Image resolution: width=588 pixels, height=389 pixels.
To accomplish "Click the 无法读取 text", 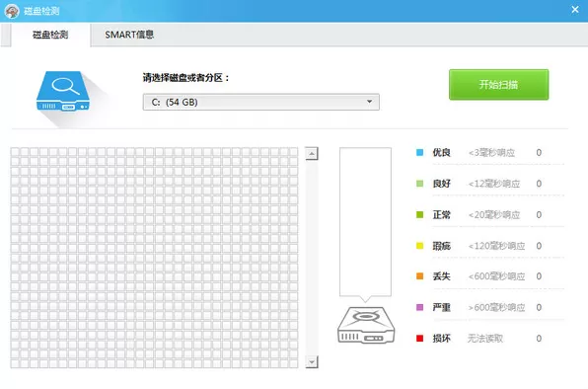I will pos(485,339).
